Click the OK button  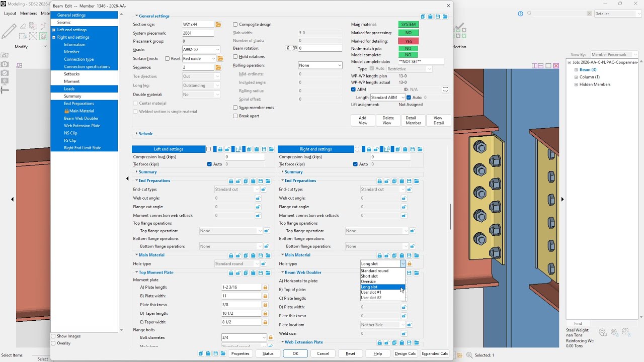295,353
